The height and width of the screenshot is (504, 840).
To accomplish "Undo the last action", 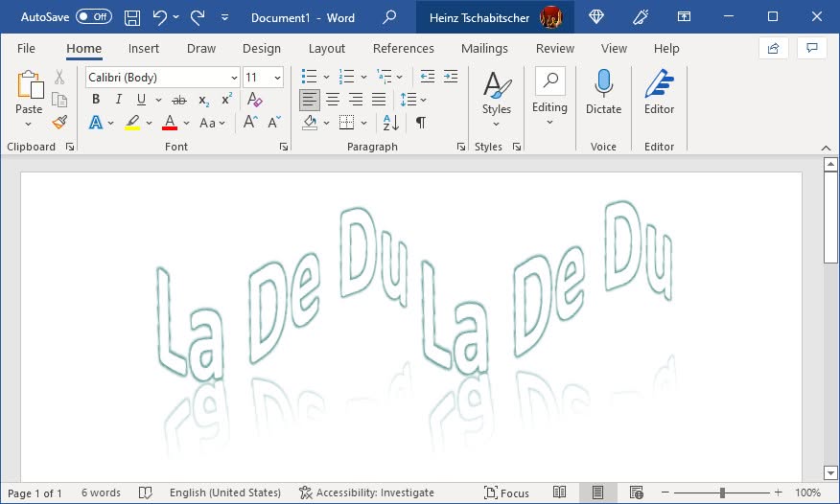I will tap(159, 17).
